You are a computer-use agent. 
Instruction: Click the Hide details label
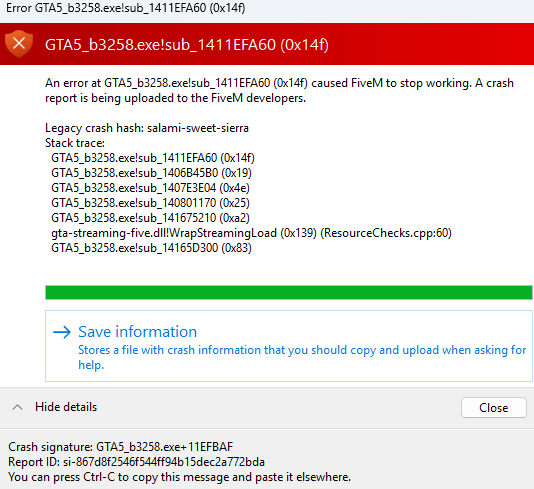click(x=66, y=407)
